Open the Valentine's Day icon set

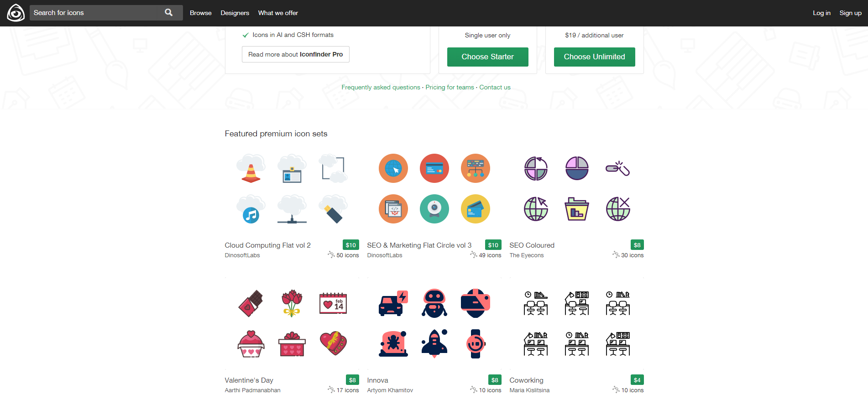249,380
